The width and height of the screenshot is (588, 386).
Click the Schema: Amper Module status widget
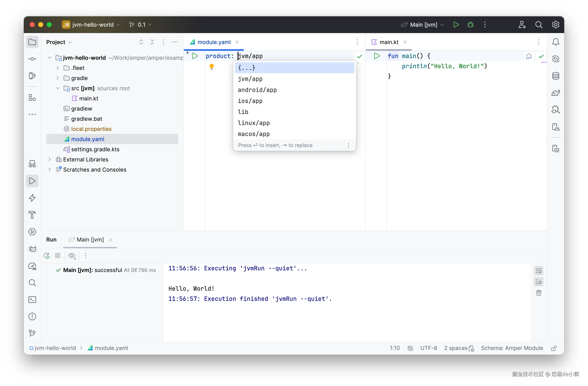click(512, 348)
